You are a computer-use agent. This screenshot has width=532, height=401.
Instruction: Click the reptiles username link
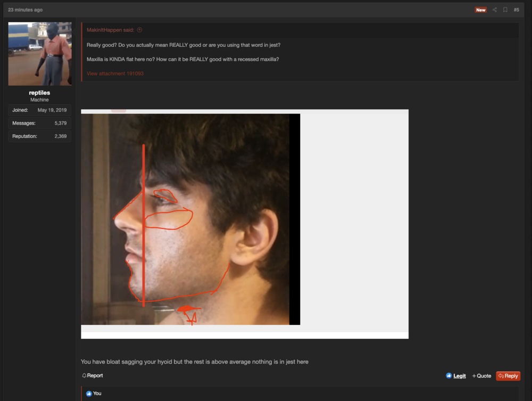click(39, 93)
